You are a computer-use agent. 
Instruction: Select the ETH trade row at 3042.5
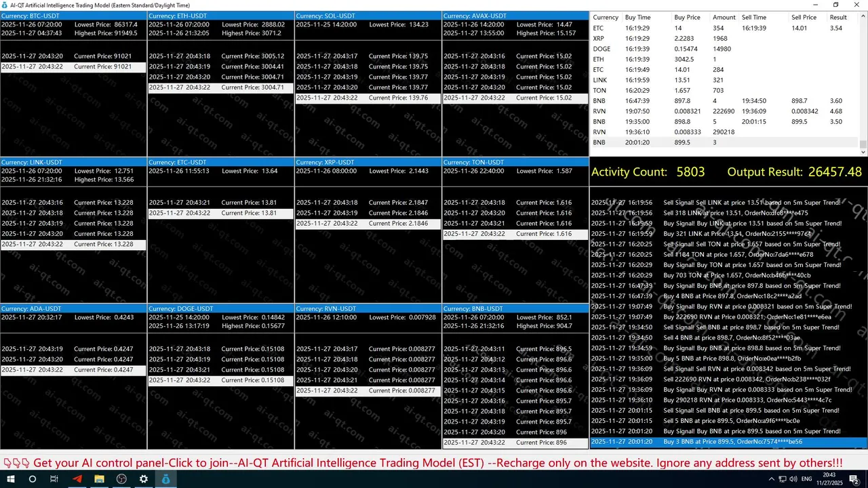[725, 60]
